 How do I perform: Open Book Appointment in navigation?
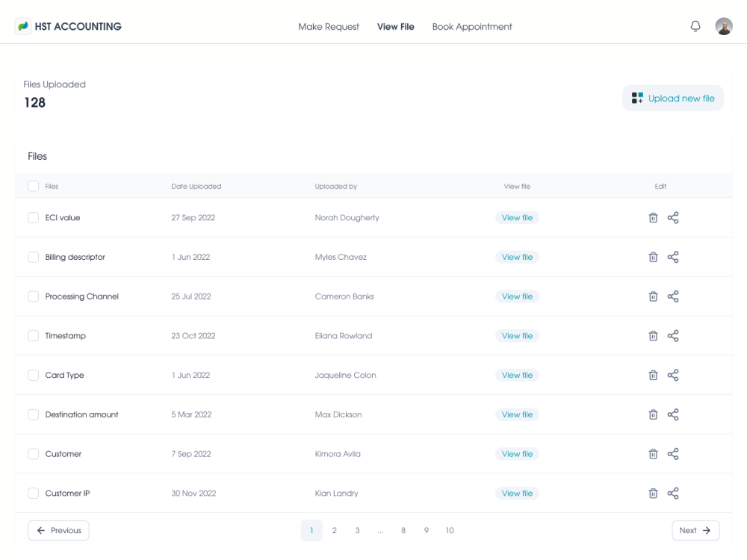472,27
